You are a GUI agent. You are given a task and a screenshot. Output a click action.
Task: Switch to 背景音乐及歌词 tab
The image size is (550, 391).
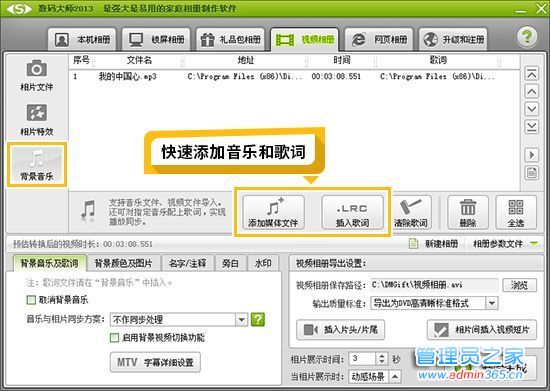pos(49,263)
